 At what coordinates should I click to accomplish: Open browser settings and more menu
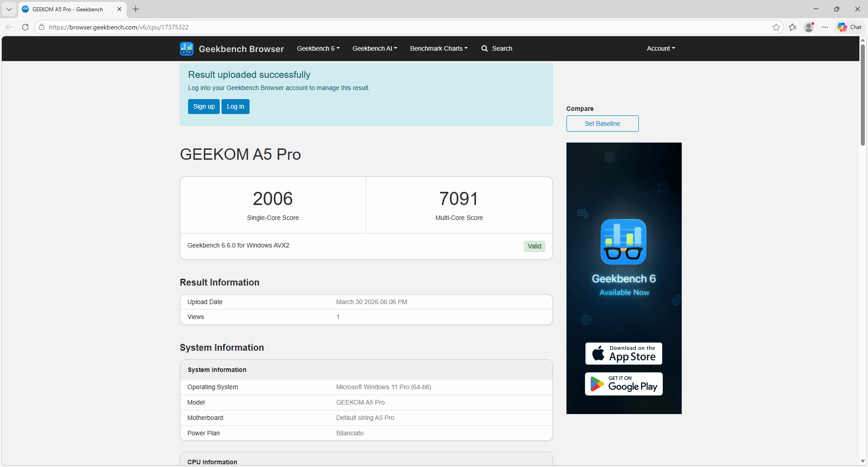click(825, 27)
